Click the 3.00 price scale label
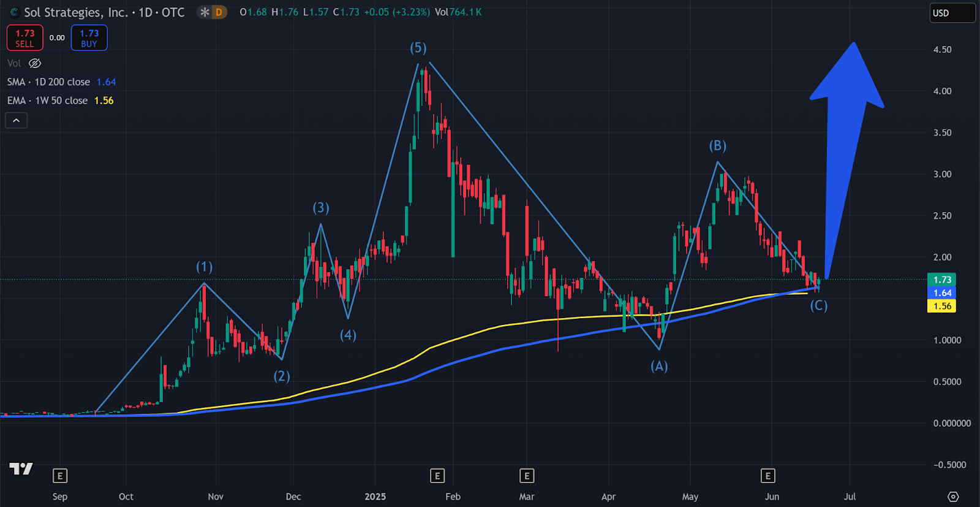980x507 pixels. click(942, 174)
